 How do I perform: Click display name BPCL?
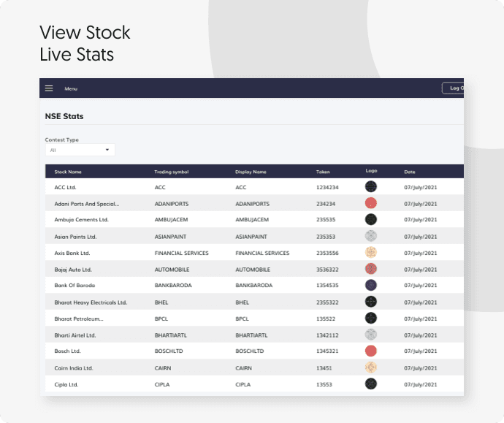(x=242, y=319)
